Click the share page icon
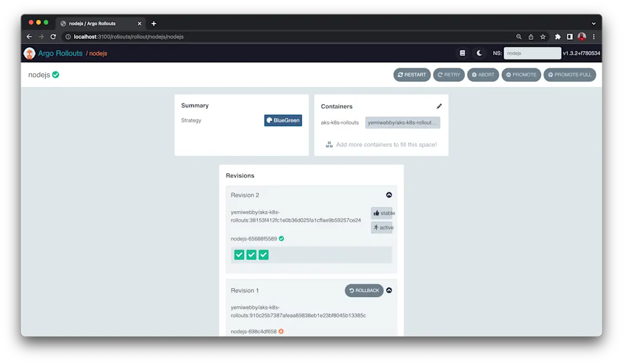 [x=531, y=37]
